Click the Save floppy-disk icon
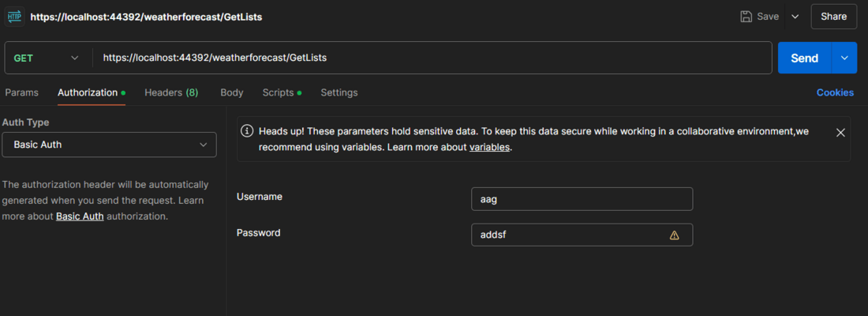 click(x=746, y=16)
